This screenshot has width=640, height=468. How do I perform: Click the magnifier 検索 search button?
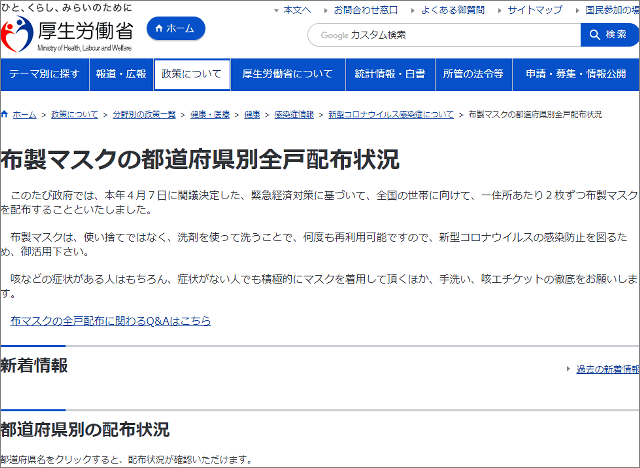(x=609, y=35)
